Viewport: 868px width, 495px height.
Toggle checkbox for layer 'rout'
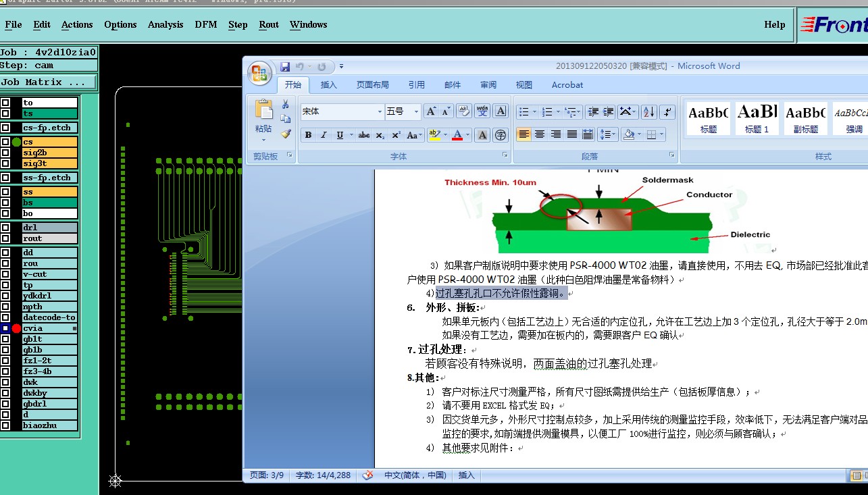pyautogui.click(x=5, y=238)
